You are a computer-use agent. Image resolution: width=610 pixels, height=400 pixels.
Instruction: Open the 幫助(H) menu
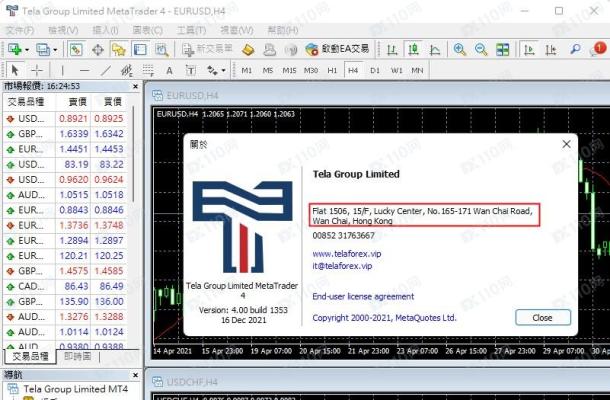point(283,30)
